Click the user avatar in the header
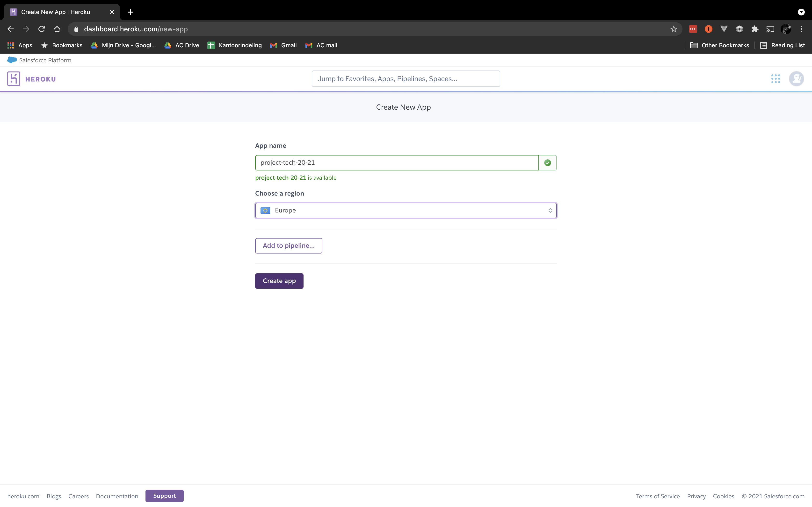Image resolution: width=812 pixels, height=507 pixels. point(797,78)
